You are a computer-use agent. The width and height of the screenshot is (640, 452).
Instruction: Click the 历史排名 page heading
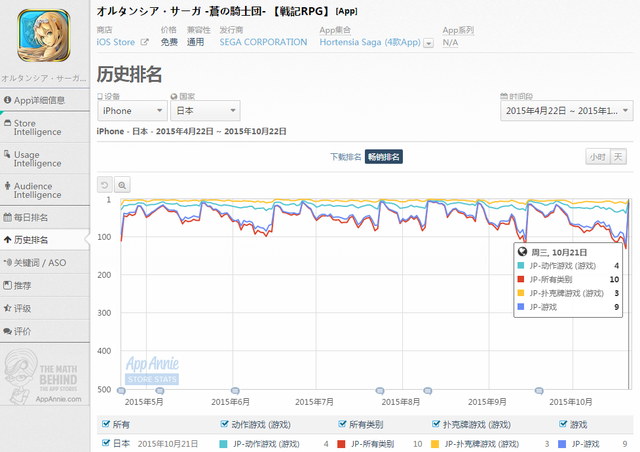tap(129, 74)
